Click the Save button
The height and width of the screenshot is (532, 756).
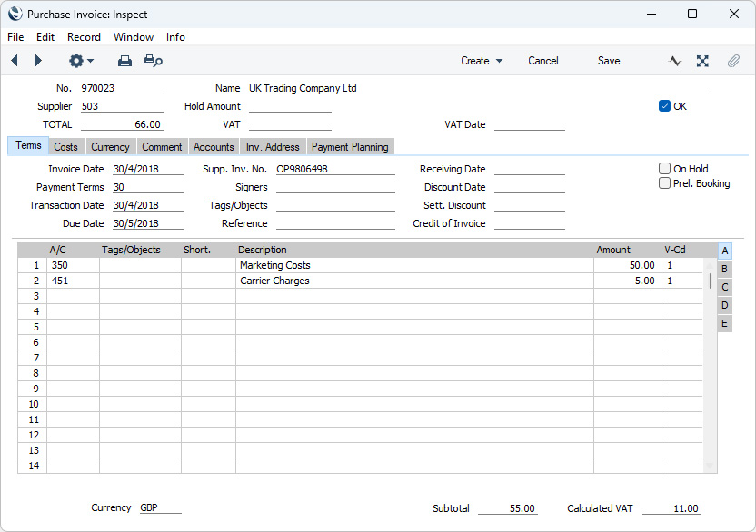[609, 61]
